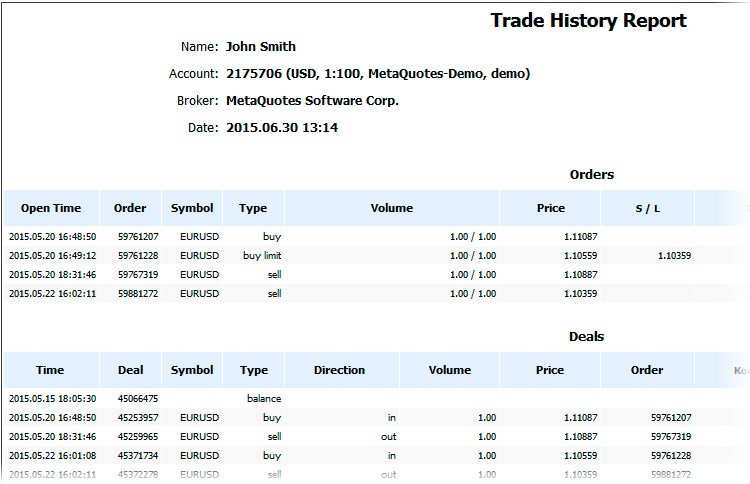Click the Type header in Orders table
Viewport: 750px width, 484px height.
coord(253,208)
